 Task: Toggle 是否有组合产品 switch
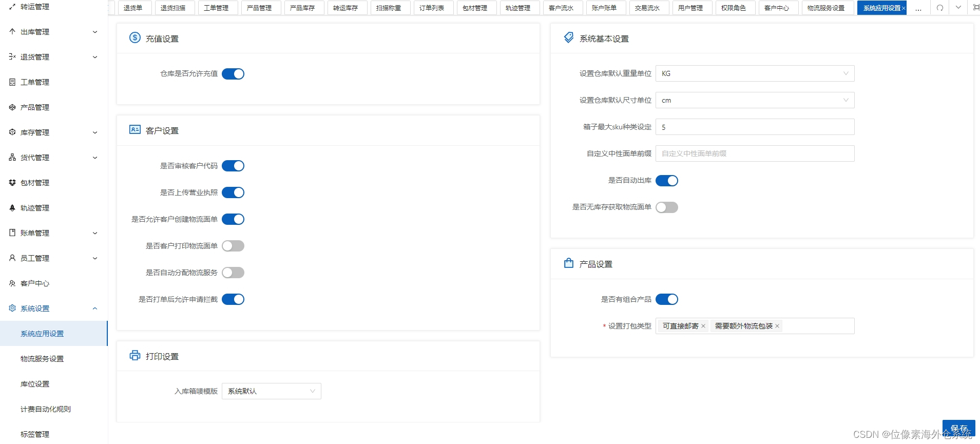click(x=667, y=299)
